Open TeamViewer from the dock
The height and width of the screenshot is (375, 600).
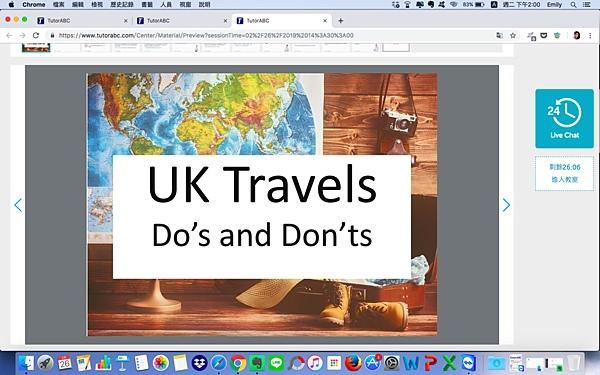[x=469, y=363]
